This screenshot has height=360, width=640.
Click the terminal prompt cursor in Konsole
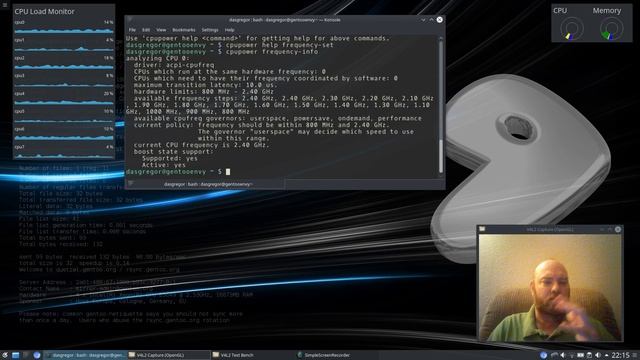click(x=228, y=172)
